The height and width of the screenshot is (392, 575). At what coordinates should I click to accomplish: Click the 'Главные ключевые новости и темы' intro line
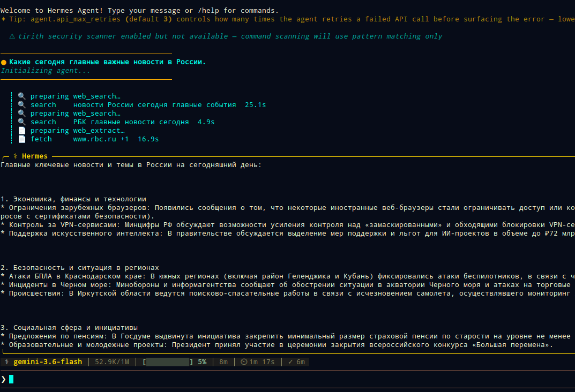(131, 165)
